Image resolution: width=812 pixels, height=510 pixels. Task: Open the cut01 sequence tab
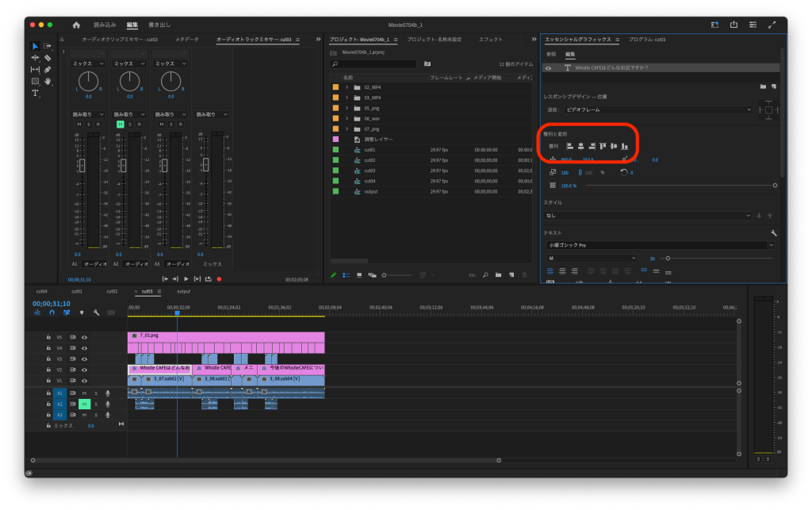pos(77,291)
